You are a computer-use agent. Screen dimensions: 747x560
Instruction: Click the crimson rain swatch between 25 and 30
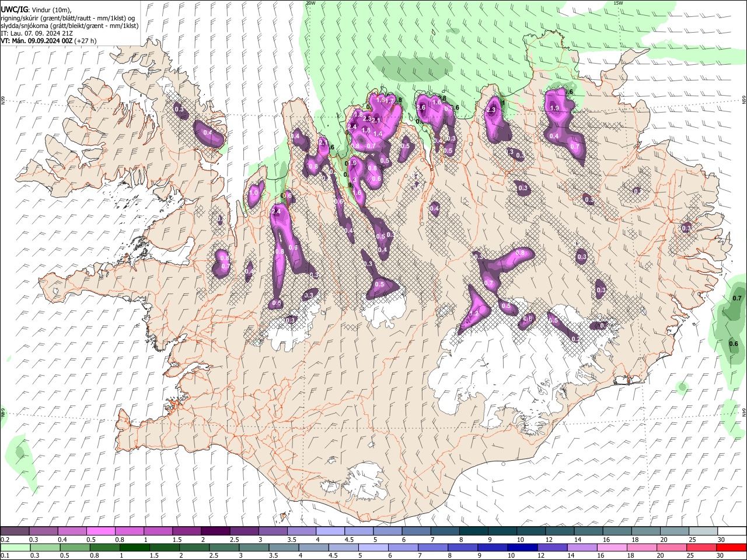[701, 547]
